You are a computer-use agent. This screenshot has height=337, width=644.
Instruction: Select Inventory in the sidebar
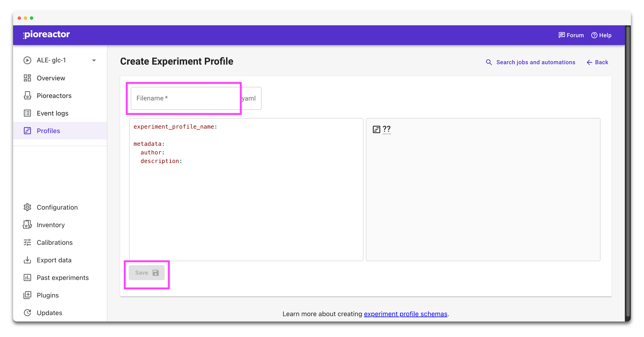click(x=50, y=225)
